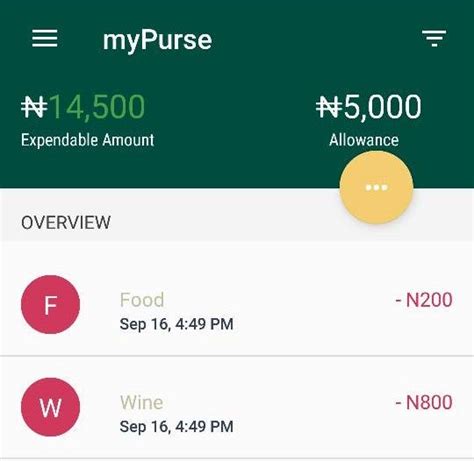Screen dimensions: 474x461
Task: Tap the ₦14,500 expendable amount figure
Action: coord(83,106)
